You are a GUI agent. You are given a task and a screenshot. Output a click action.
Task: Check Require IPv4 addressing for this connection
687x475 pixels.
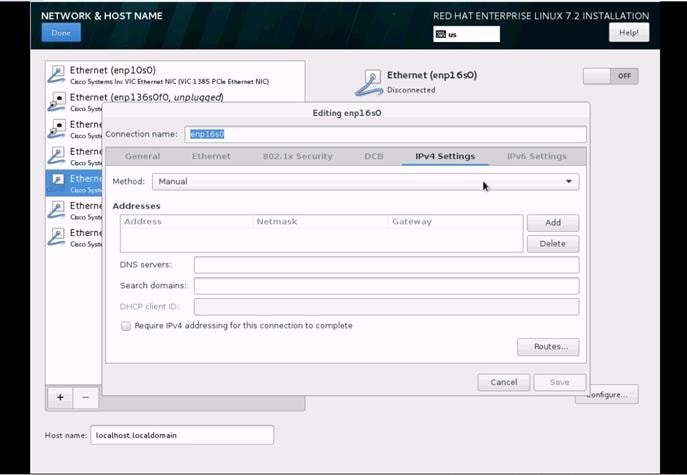click(x=126, y=326)
